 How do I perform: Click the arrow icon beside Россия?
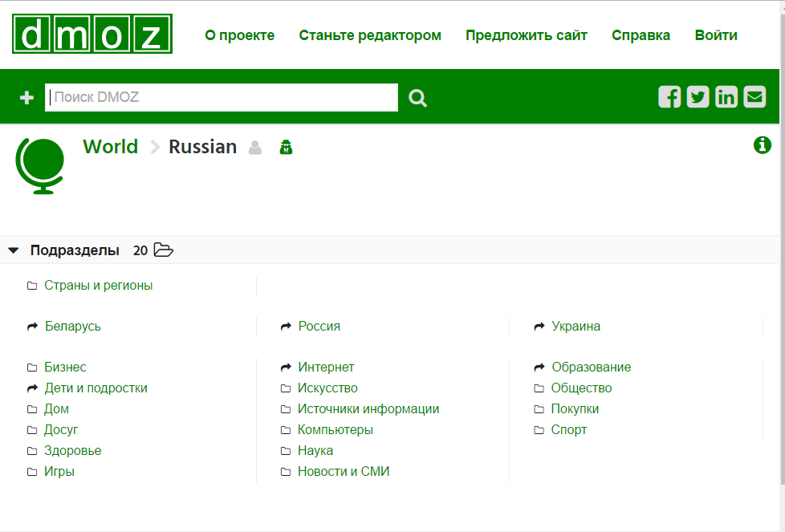[286, 327]
